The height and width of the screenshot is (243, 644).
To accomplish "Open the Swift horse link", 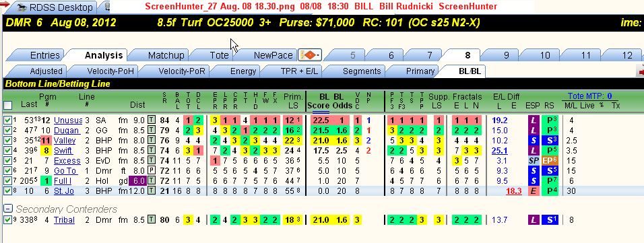I will [63, 151].
